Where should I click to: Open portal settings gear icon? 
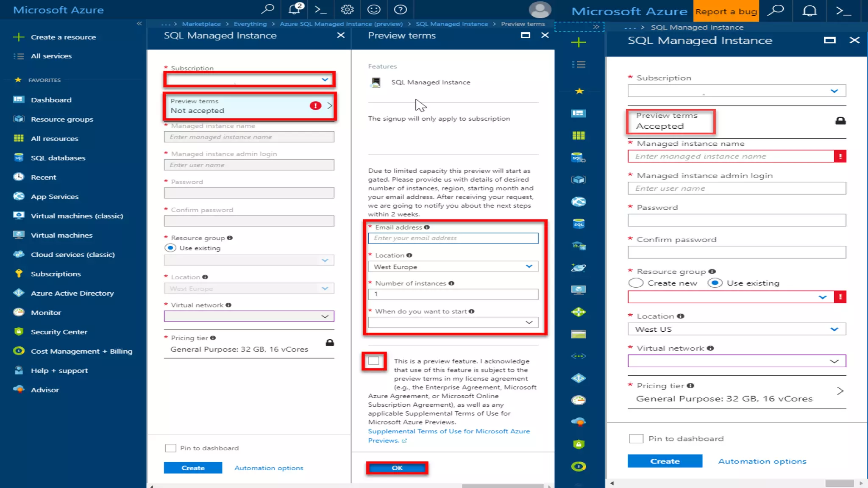point(347,9)
